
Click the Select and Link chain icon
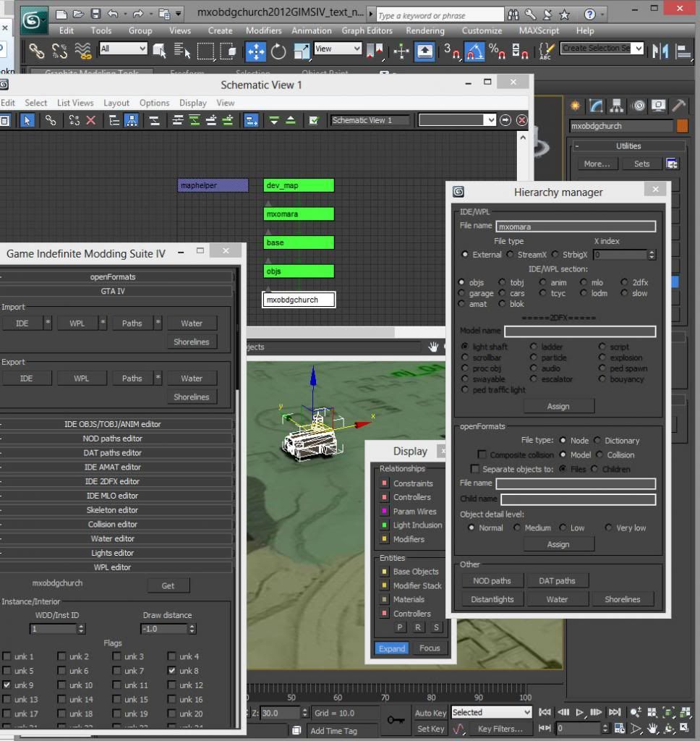click(36, 51)
